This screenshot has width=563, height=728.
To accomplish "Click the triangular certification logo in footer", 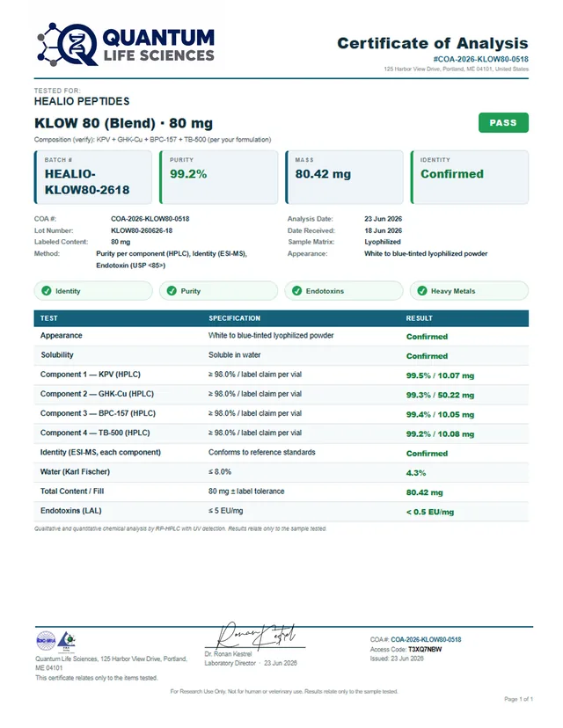I will 67,641.
